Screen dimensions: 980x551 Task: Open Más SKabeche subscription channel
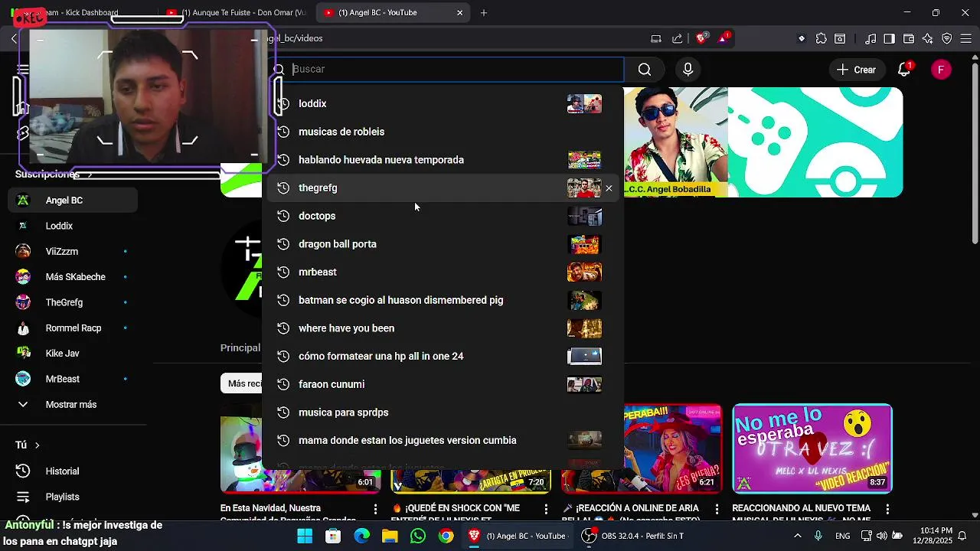[x=73, y=277]
